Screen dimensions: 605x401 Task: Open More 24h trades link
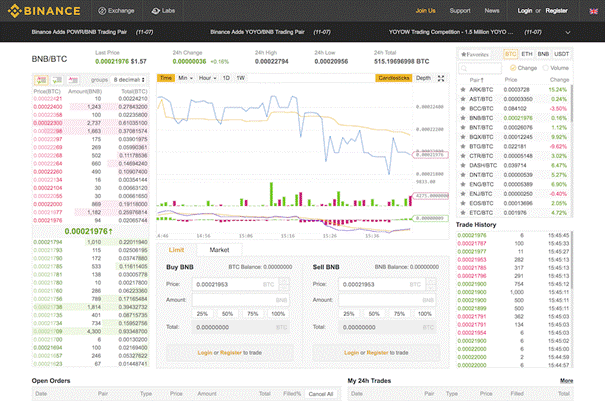[566, 381]
